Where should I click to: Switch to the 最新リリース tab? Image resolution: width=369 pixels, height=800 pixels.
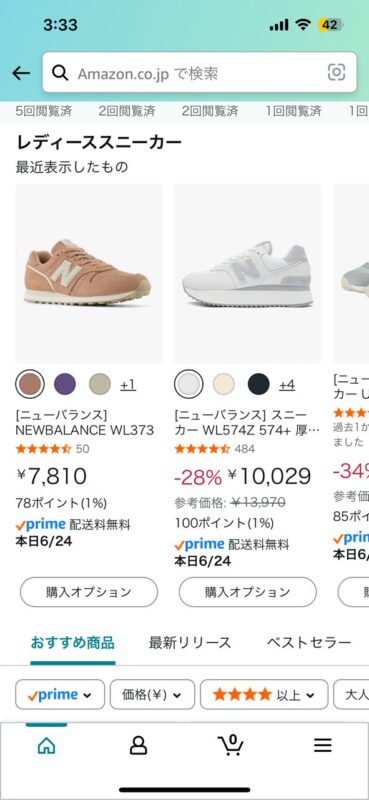tap(190, 642)
